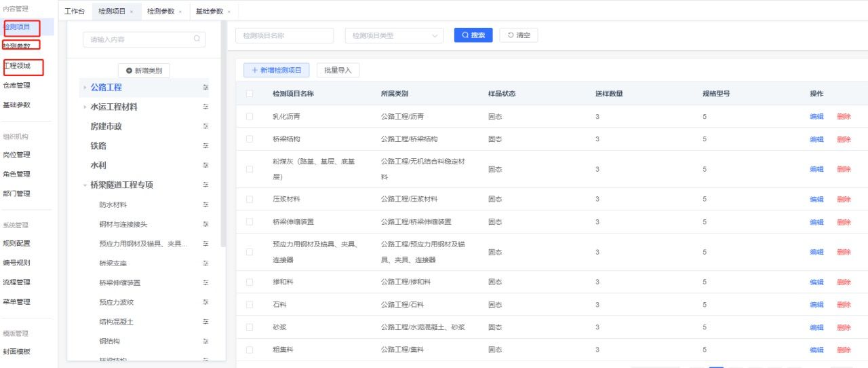Open the options icon for 水利
Screen dimensions: 868x368
pos(205,165)
